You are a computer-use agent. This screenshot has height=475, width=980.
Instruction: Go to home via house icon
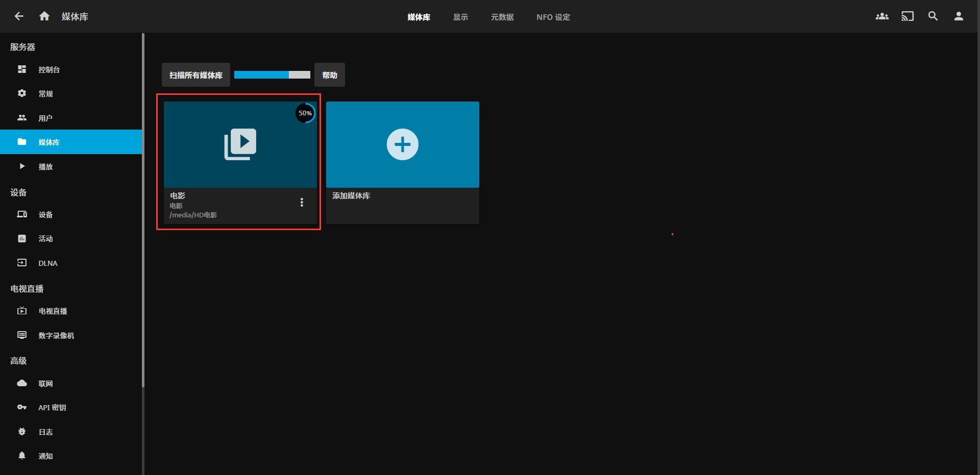coord(44,16)
